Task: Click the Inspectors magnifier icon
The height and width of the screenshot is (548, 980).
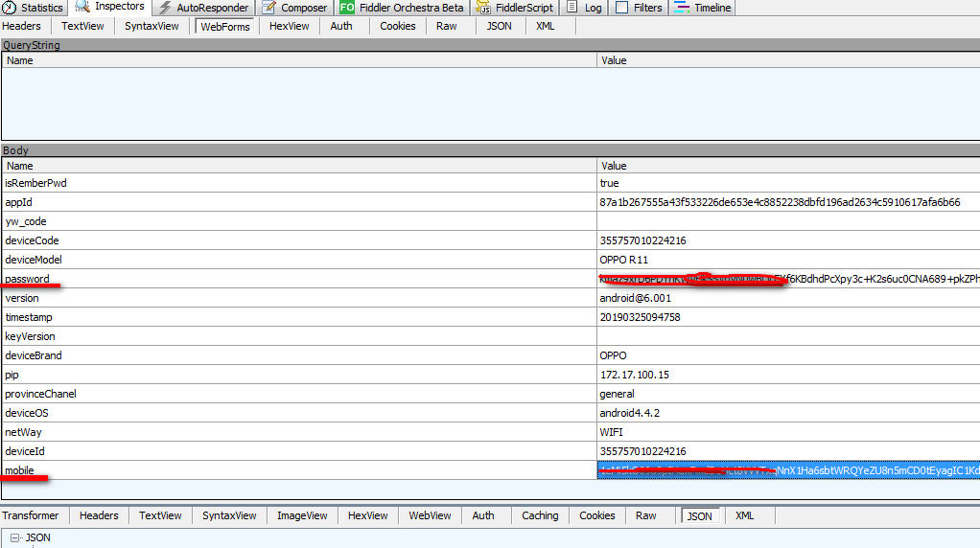Action: pos(82,7)
